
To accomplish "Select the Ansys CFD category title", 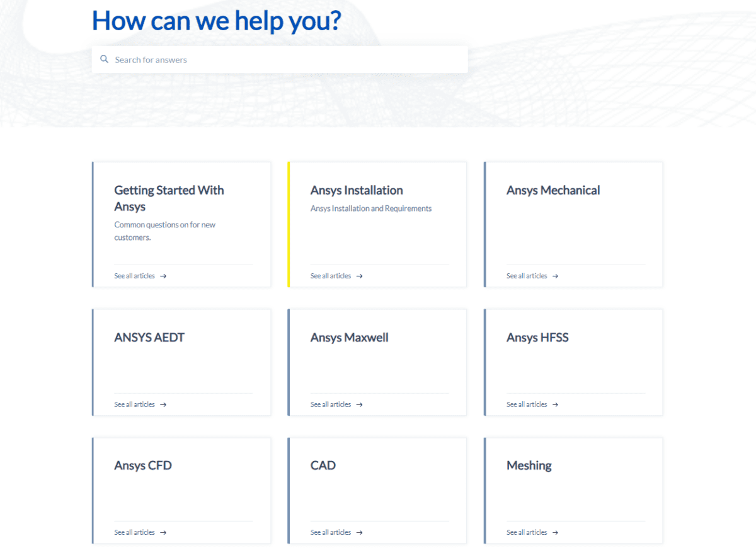I will point(143,465).
